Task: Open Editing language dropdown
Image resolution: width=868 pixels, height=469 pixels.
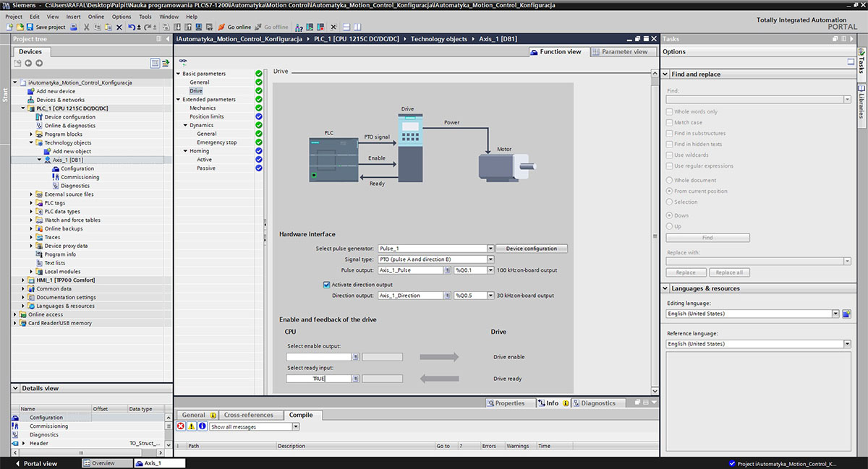Action: (x=835, y=314)
